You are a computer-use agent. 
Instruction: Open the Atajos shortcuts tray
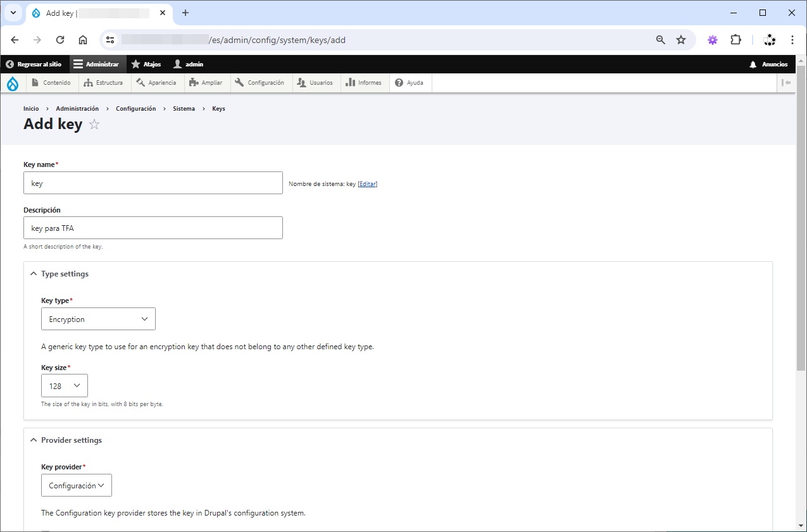pyautogui.click(x=146, y=65)
